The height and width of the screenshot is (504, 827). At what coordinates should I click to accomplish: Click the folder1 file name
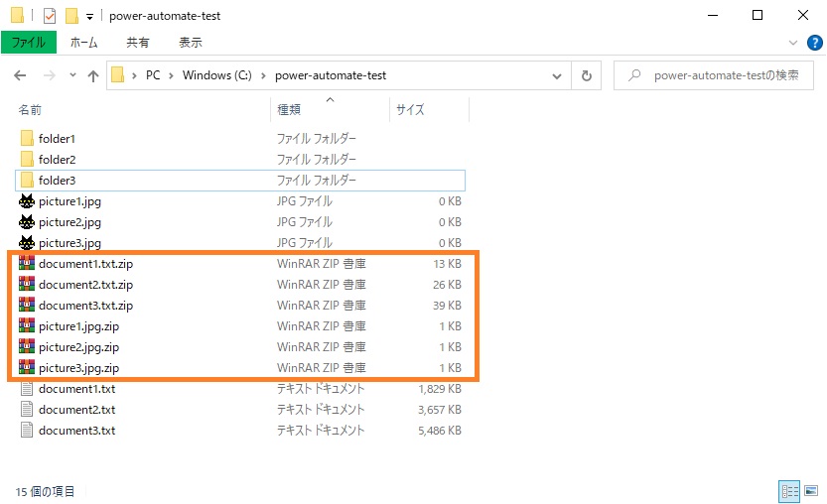pos(57,139)
